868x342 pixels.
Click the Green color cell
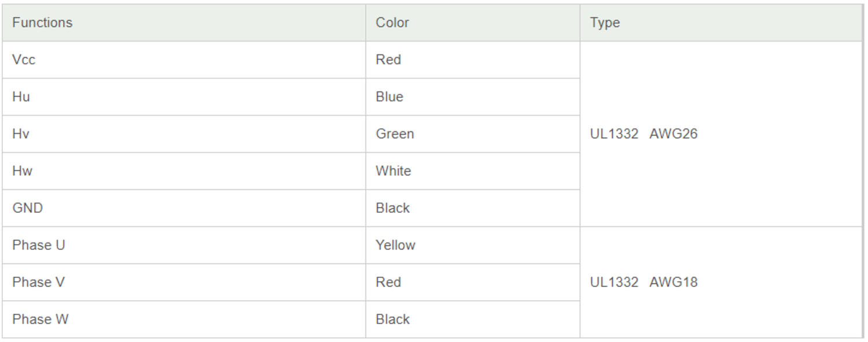click(395, 134)
